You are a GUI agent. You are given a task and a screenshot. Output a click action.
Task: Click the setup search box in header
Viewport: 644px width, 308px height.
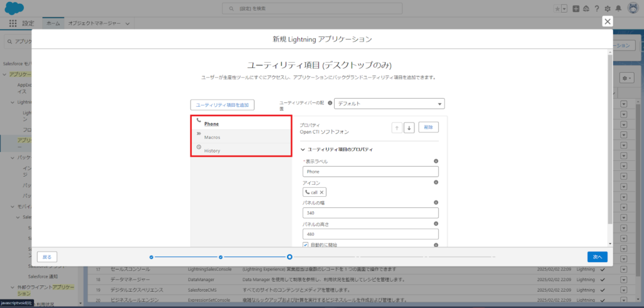(312, 8)
